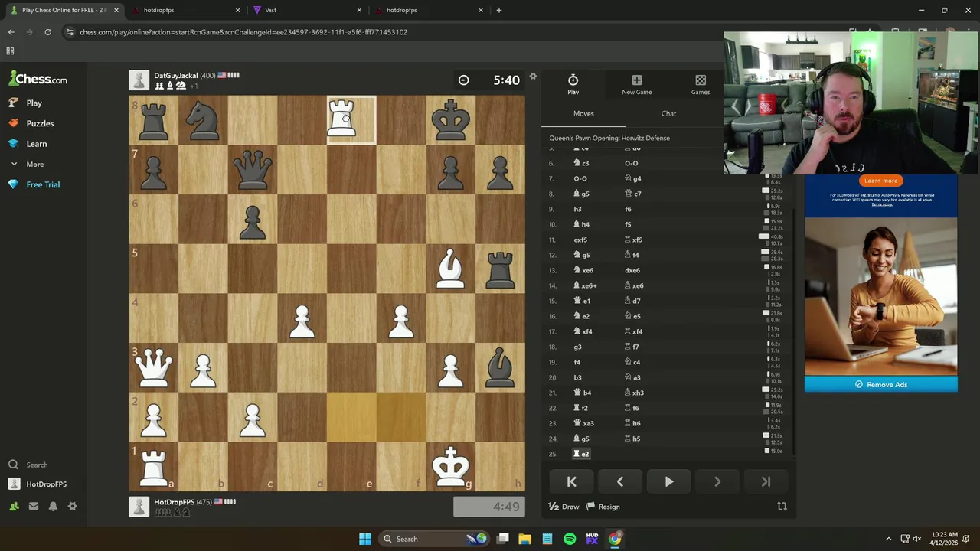Click the Free Trial diamond link
980x551 pixels.
(43, 184)
